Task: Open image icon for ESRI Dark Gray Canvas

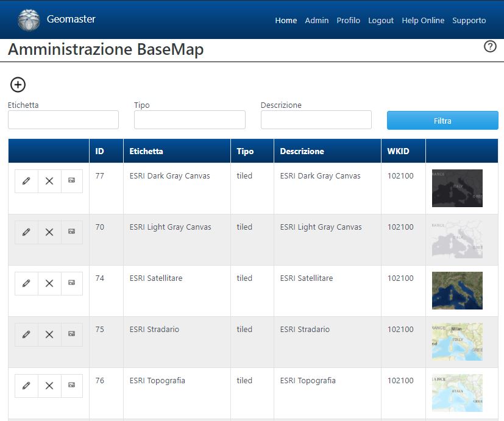Action: (72, 181)
